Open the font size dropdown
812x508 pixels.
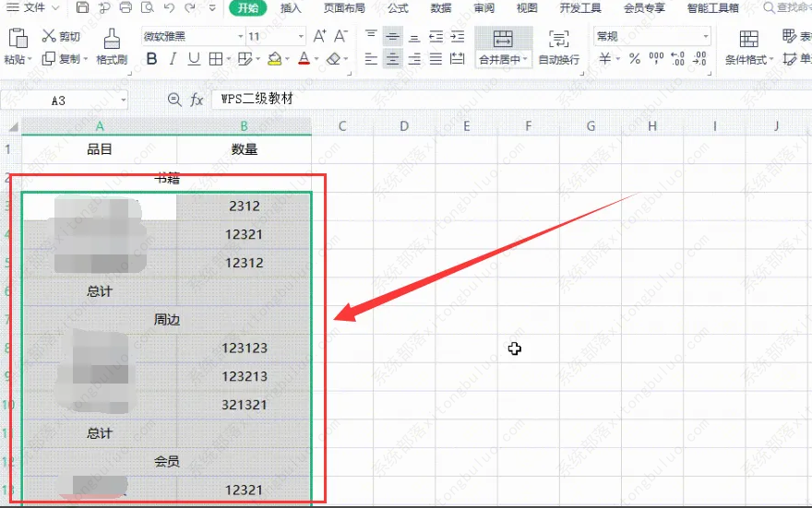coord(301,36)
